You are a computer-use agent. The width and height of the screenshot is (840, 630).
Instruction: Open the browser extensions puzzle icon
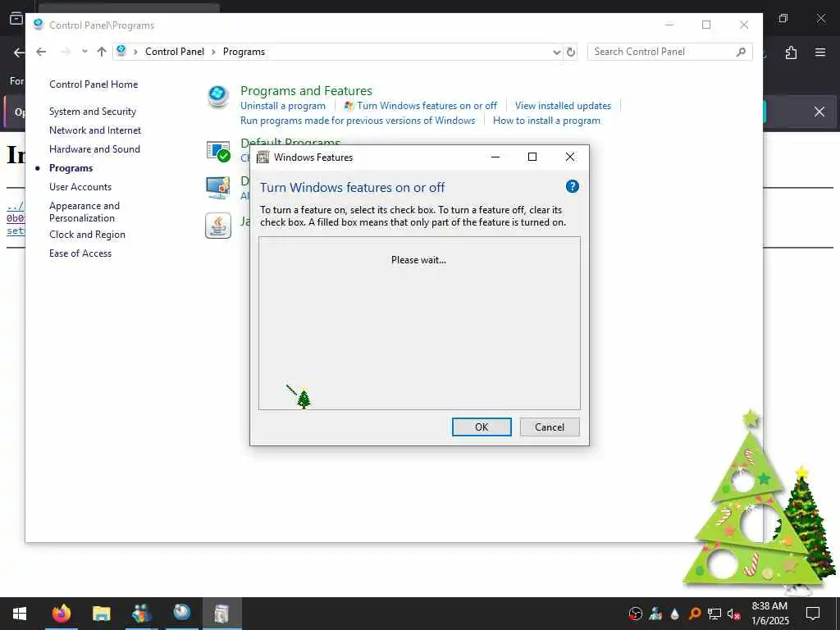tap(791, 52)
